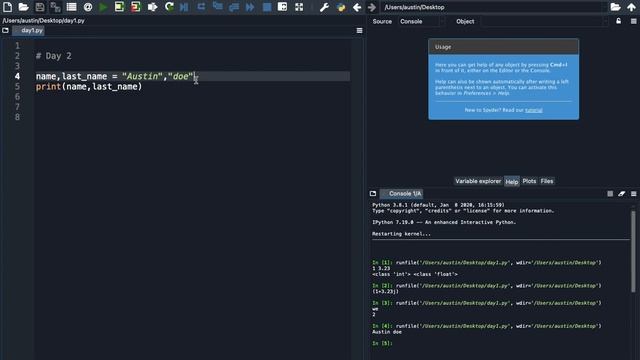Open a file using the toolbar folder icon
The height and width of the screenshot is (360, 640).
(23, 7)
